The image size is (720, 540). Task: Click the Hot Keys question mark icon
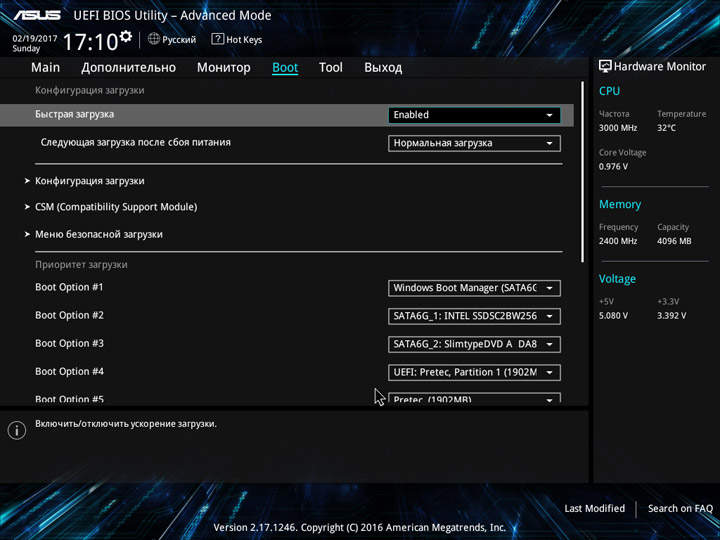217,39
